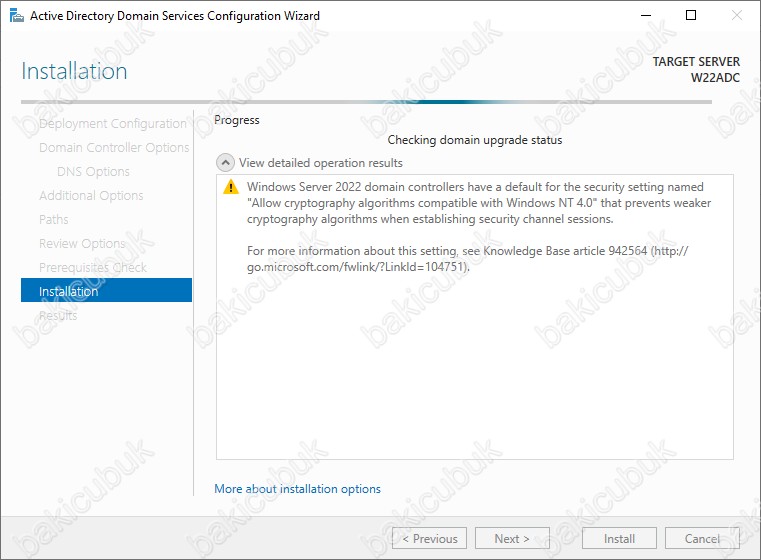
Task: Click the large Installation page heading
Action: click(74, 71)
